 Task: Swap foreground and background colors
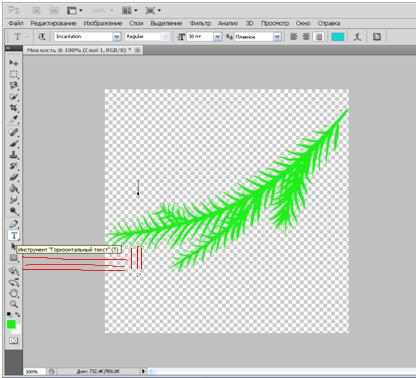click(17, 314)
